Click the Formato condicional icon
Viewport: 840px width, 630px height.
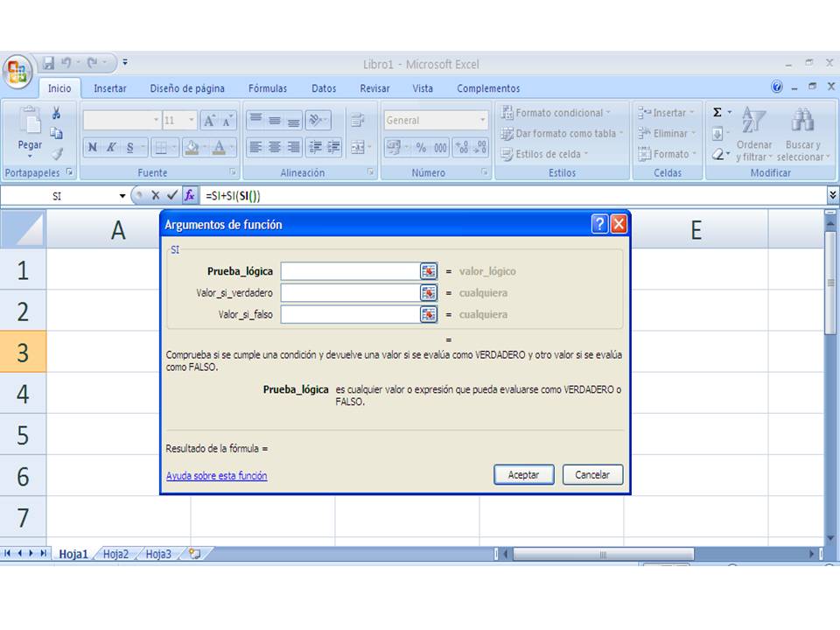pos(506,112)
